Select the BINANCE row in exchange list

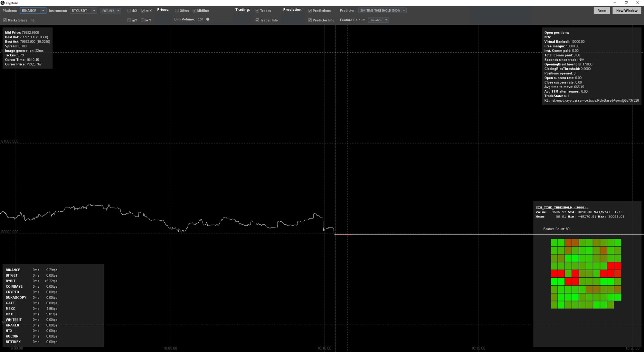[32, 270]
